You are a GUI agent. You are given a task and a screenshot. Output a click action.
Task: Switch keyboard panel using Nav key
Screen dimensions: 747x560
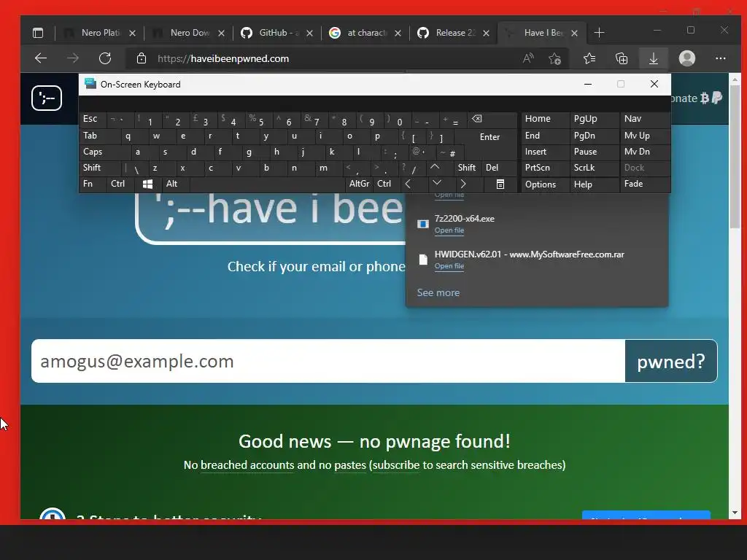[x=644, y=119]
